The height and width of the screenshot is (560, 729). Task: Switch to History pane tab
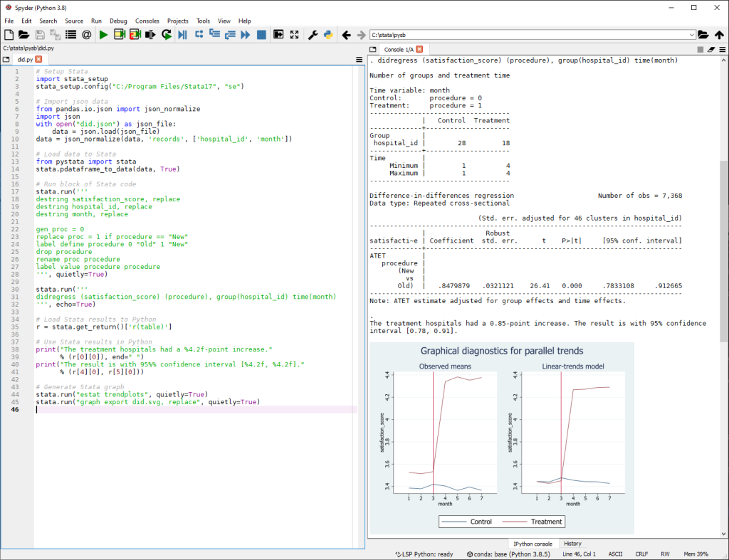(572, 544)
